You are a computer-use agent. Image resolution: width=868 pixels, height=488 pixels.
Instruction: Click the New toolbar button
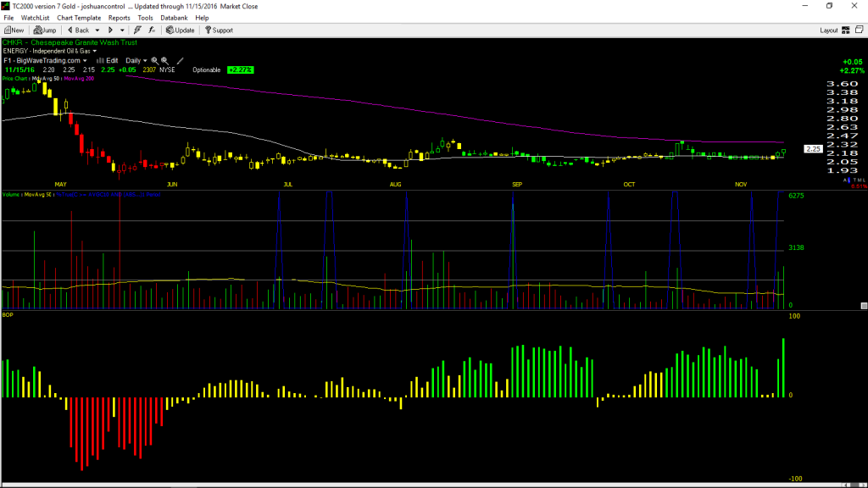click(x=14, y=30)
